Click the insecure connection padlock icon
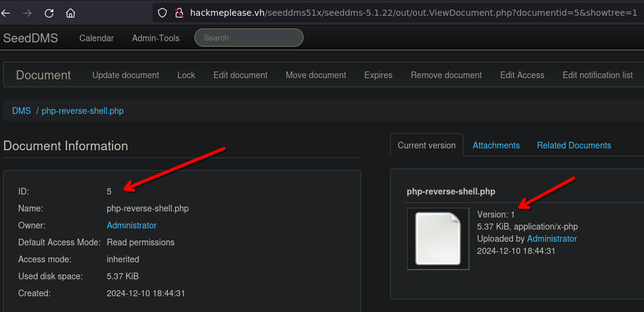The height and width of the screenshot is (312, 644). (x=179, y=13)
